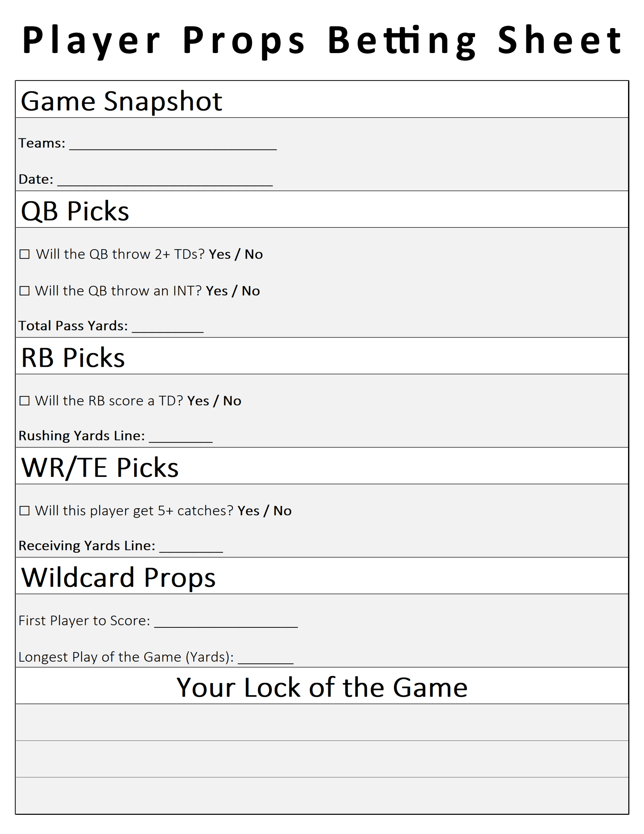Click the Total Pass Yards blank
644x834 pixels.
coord(168,328)
